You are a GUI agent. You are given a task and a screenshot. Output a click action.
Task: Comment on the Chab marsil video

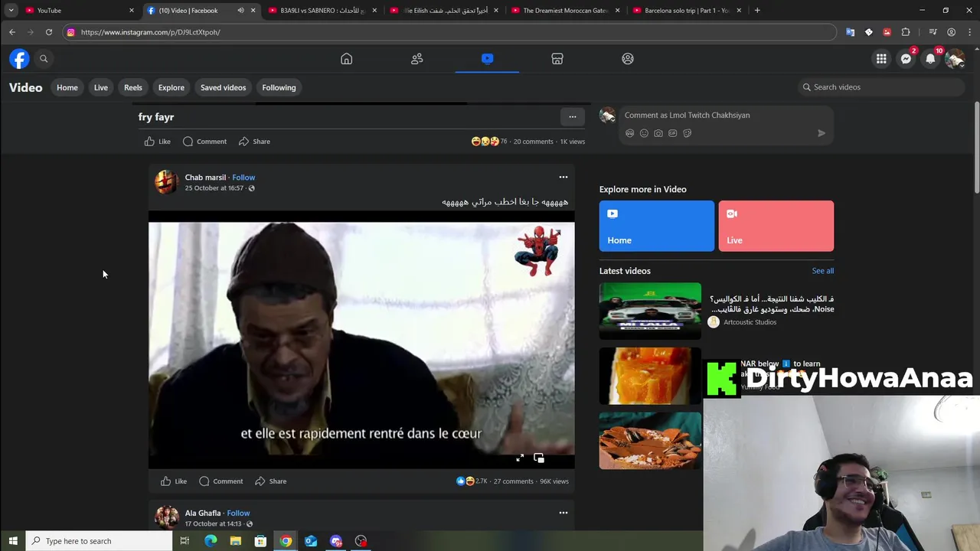tap(220, 481)
